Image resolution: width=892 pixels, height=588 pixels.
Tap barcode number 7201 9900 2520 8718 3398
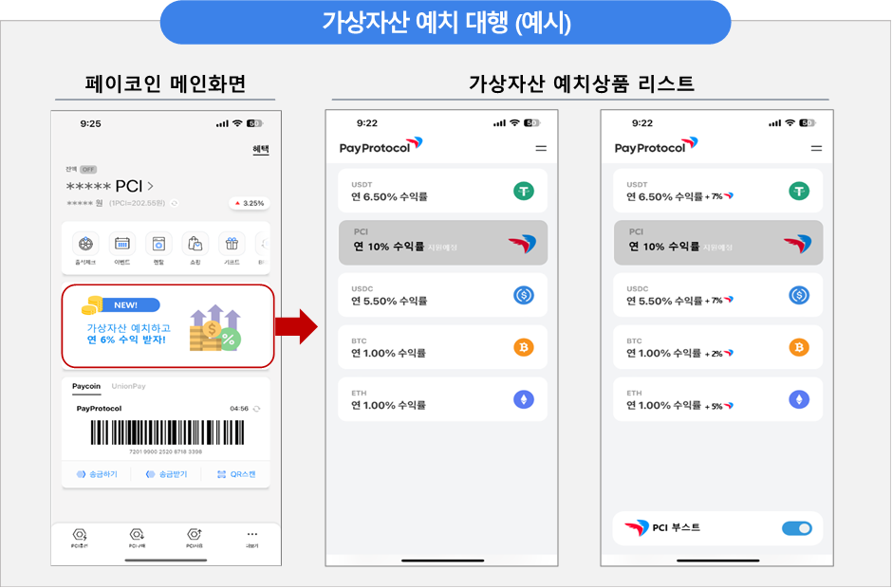[165, 451]
